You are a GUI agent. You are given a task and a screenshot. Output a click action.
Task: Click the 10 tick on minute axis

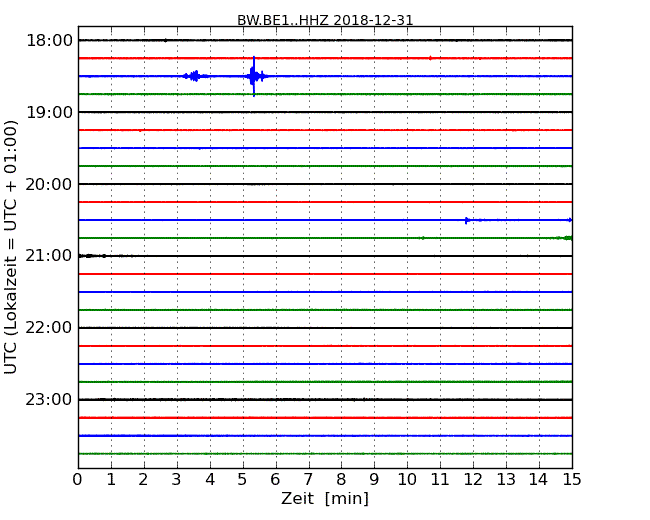(407, 479)
